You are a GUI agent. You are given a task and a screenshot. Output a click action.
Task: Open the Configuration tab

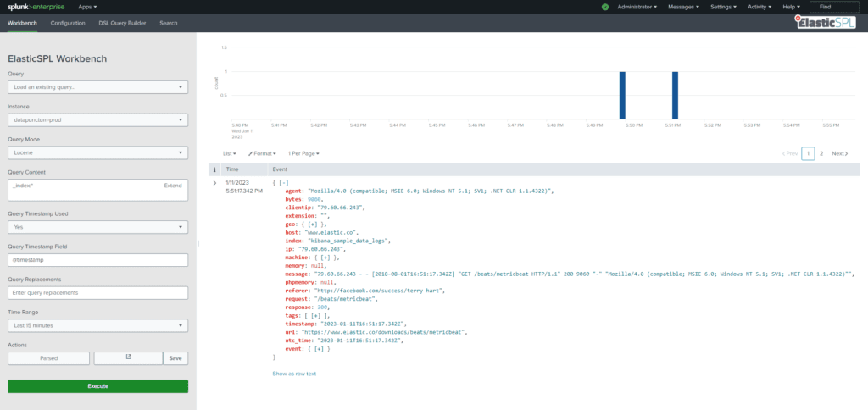(68, 23)
